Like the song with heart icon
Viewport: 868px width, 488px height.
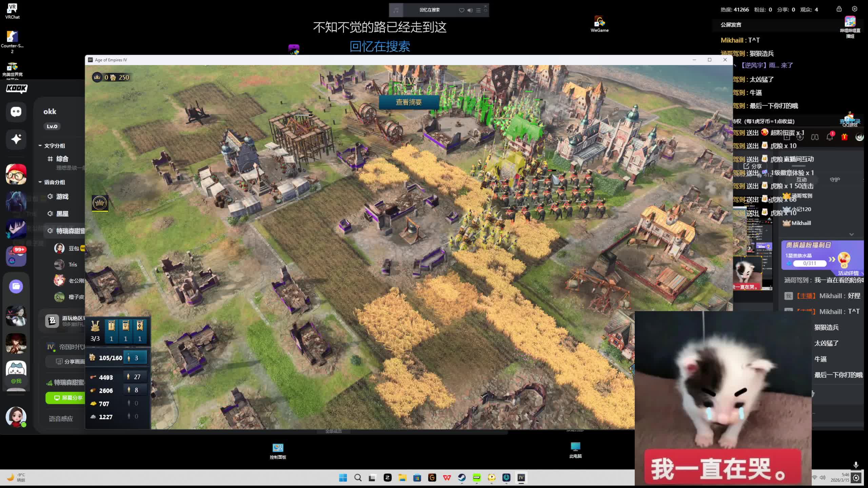tap(461, 10)
